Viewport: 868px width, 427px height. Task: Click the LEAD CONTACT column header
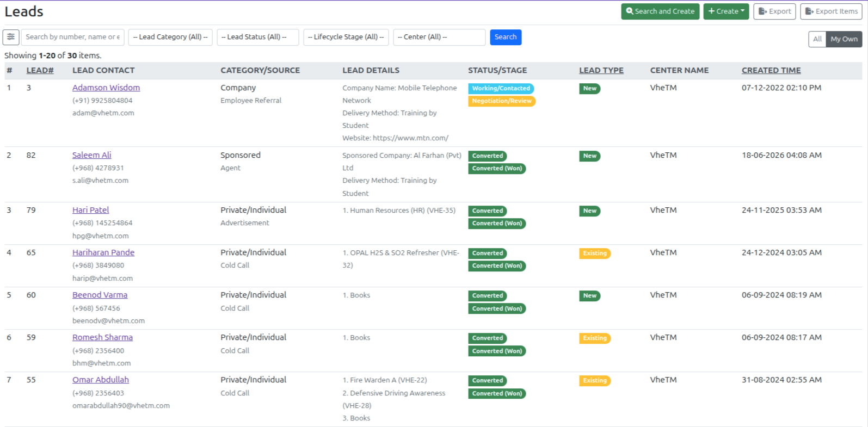click(x=103, y=70)
